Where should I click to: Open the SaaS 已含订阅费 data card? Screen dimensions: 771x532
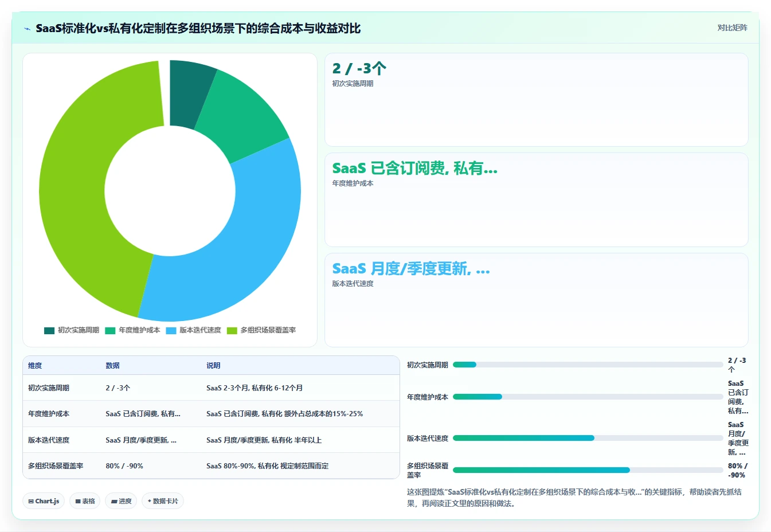click(536, 199)
